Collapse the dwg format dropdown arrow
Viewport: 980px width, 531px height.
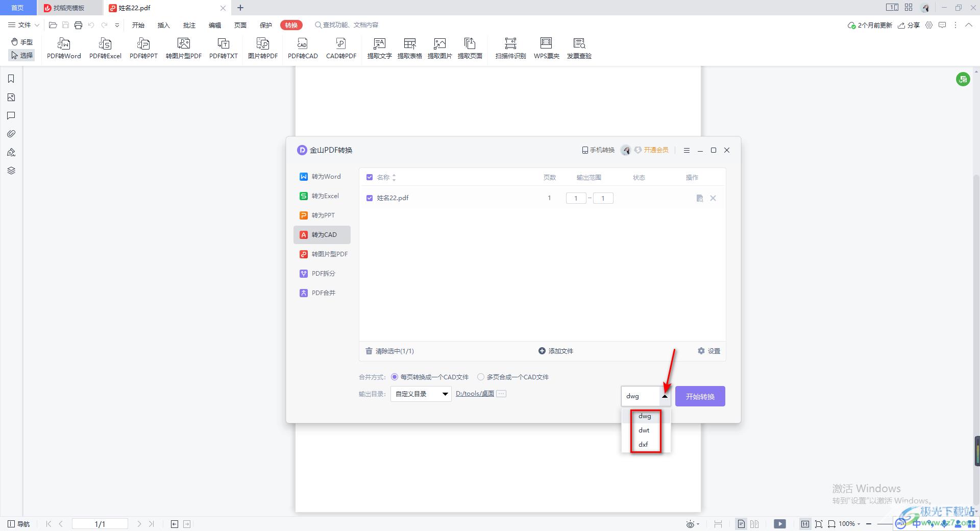point(665,396)
